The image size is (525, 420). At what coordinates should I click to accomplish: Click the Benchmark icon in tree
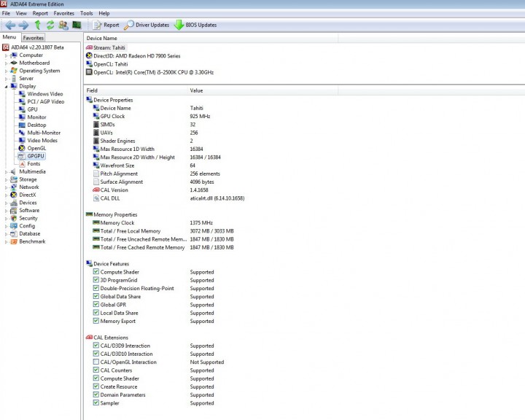pos(14,241)
